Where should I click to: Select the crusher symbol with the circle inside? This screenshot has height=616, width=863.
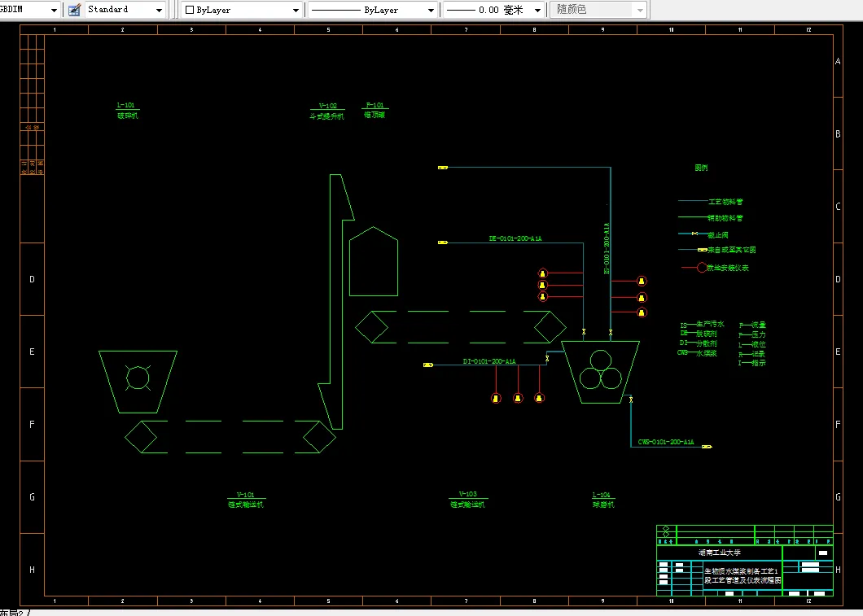[x=138, y=382]
